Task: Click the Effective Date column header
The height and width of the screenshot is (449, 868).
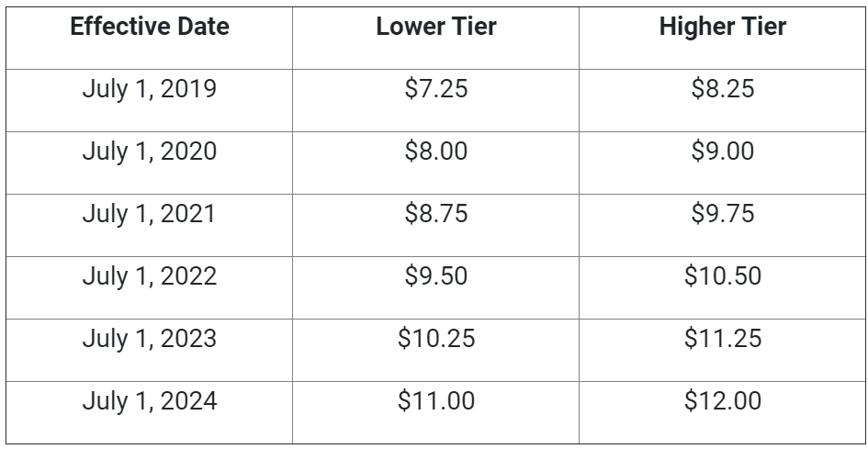Action: pyautogui.click(x=150, y=27)
